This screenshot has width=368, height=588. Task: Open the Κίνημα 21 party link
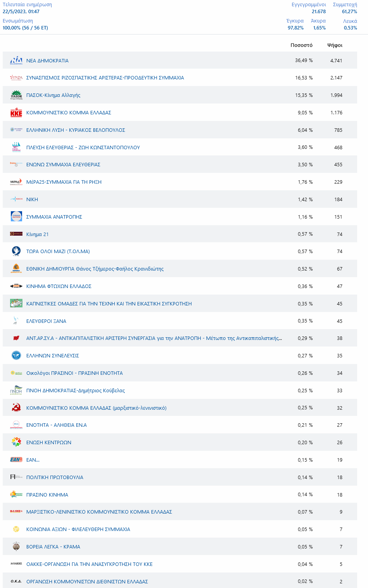coord(38,235)
